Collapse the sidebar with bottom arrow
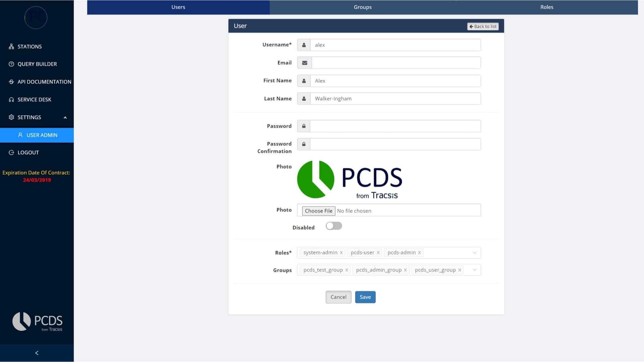 (37, 353)
